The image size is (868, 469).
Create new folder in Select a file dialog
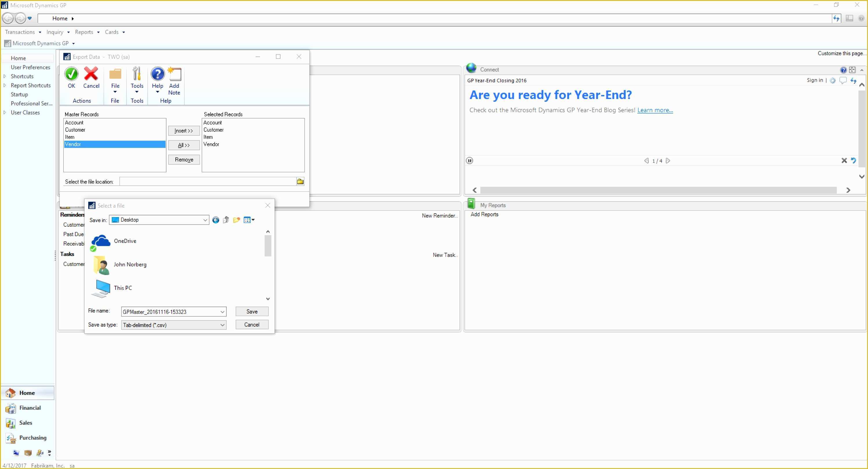coord(237,220)
